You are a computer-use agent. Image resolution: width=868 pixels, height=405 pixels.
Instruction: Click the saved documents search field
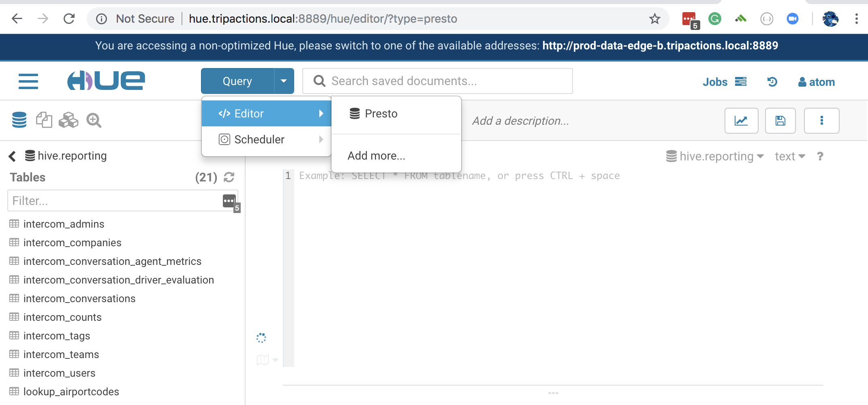point(438,81)
